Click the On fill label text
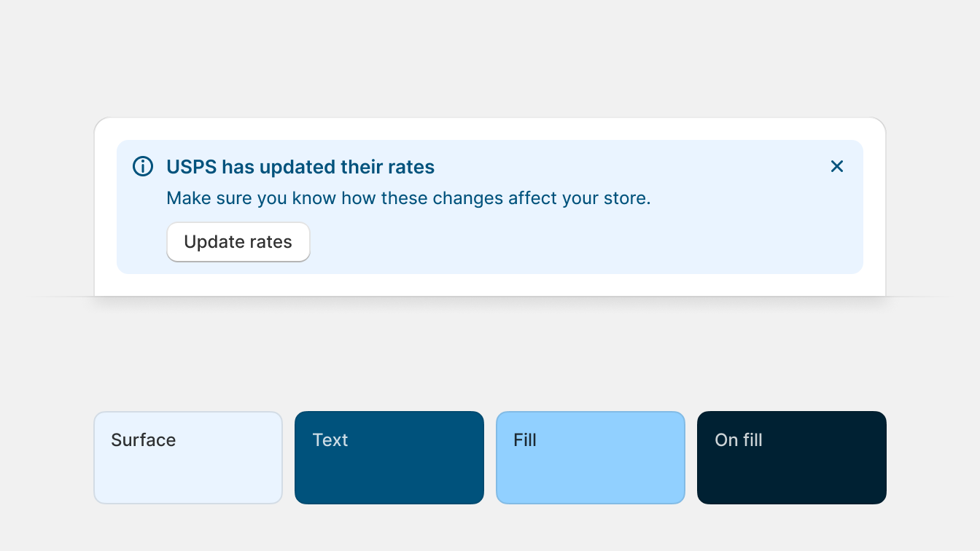The image size is (980, 551). point(739,440)
